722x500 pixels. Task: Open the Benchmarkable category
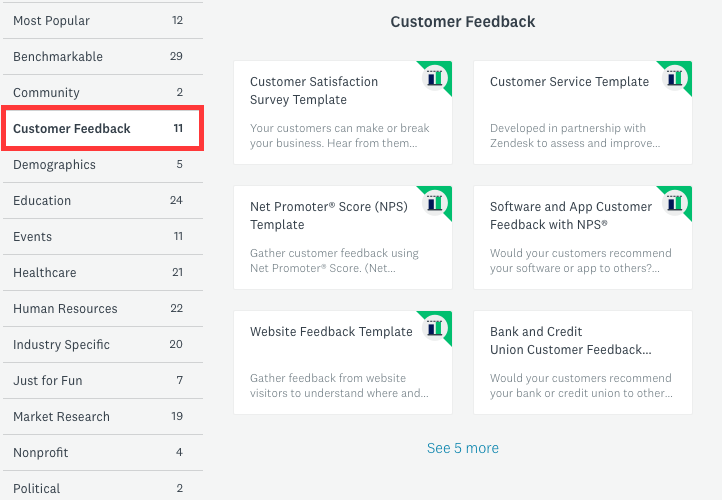pos(103,57)
